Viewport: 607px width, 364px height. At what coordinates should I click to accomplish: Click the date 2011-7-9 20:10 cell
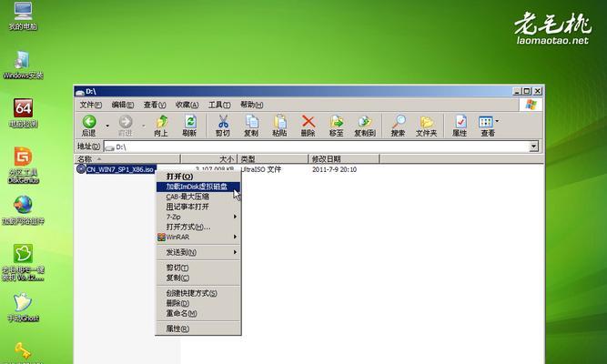click(335, 169)
